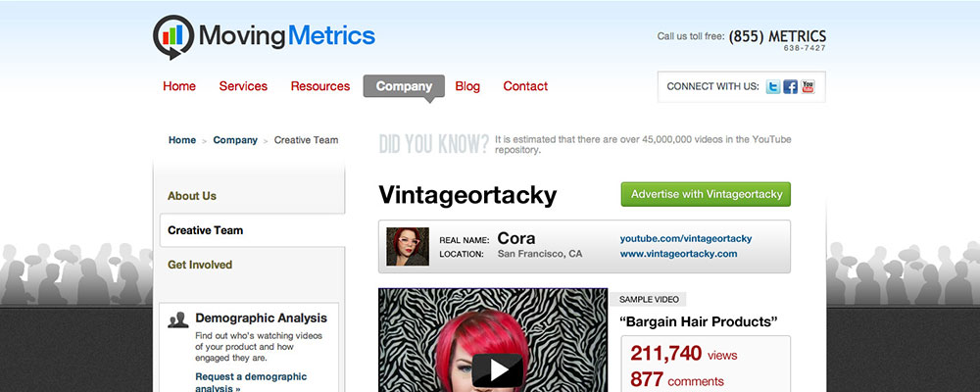Click the Vintageortacky page heading
Image resolution: width=980 pixels, height=392 pixels.
[467, 196]
